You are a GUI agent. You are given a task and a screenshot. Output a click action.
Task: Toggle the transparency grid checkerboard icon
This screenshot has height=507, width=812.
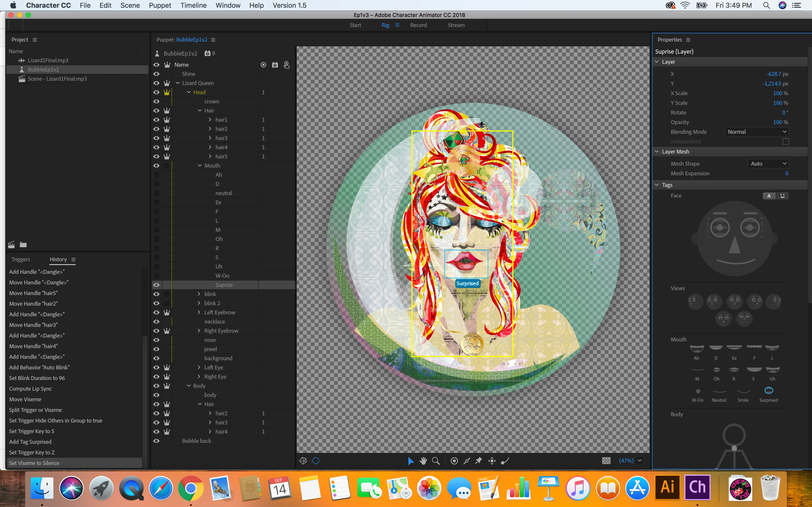point(606,461)
